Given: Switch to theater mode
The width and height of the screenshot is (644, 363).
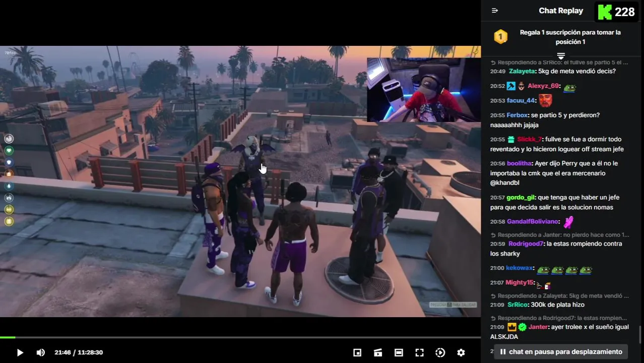Looking at the screenshot, I should click(x=399, y=352).
